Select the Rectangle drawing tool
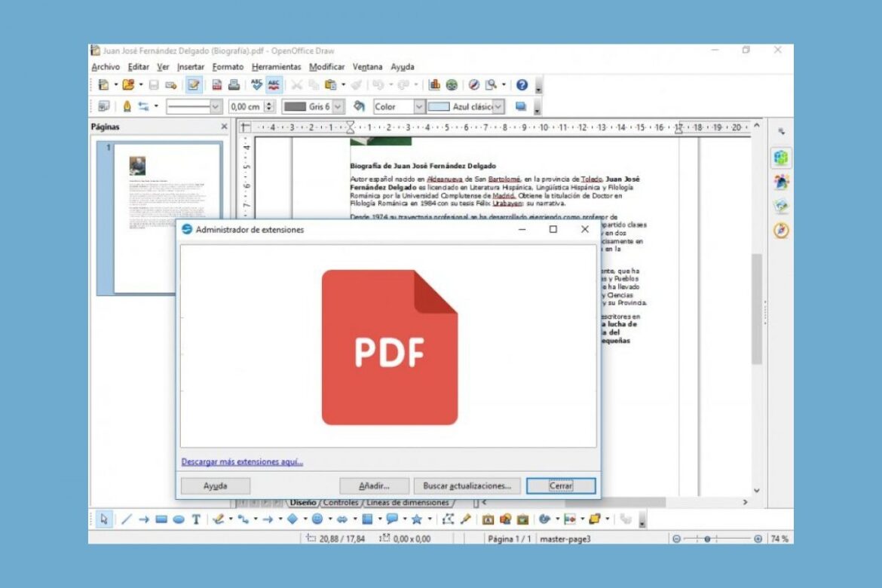 click(x=161, y=519)
